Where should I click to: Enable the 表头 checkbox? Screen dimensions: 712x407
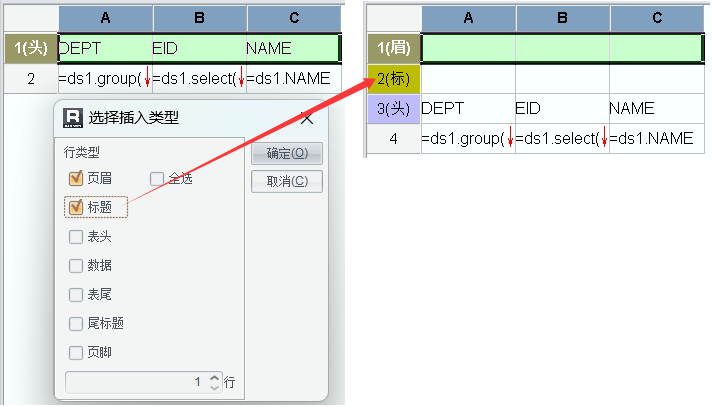coord(76,237)
